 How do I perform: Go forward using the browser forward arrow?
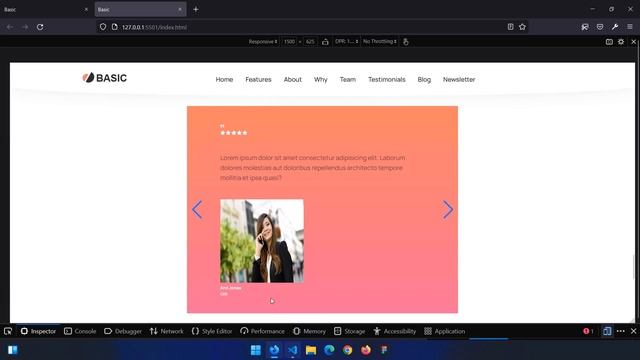tap(25, 27)
